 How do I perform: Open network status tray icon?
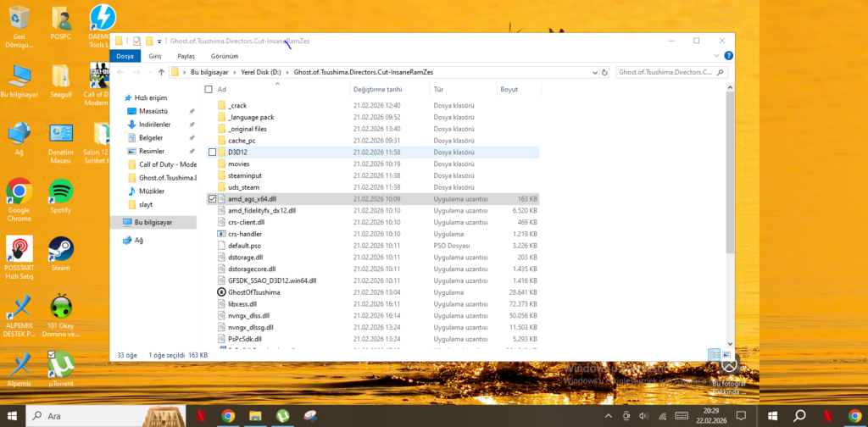(x=662, y=415)
